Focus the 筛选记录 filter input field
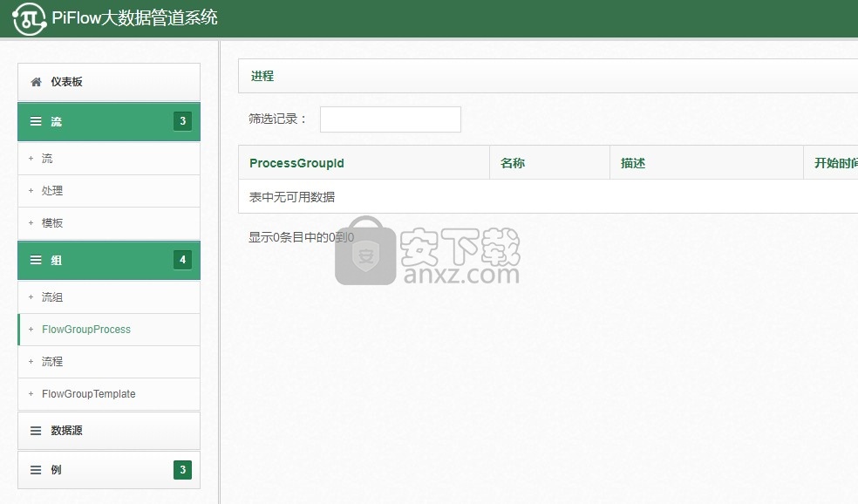The height and width of the screenshot is (504, 858). [x=390, y=119]
